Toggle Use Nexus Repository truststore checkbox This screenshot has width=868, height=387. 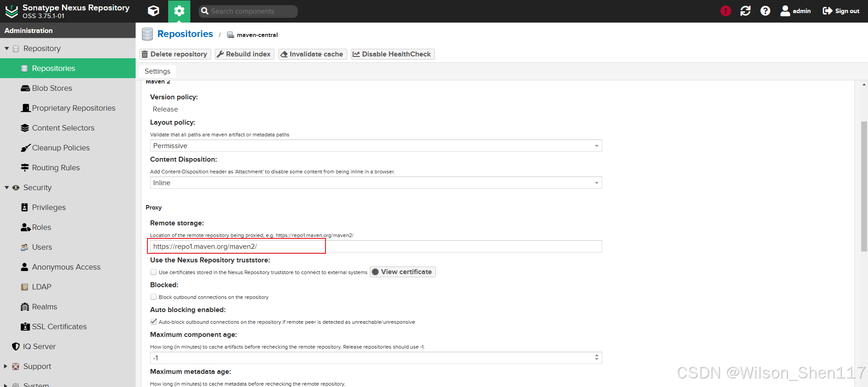pyautogui.click(x=154, y=272)
